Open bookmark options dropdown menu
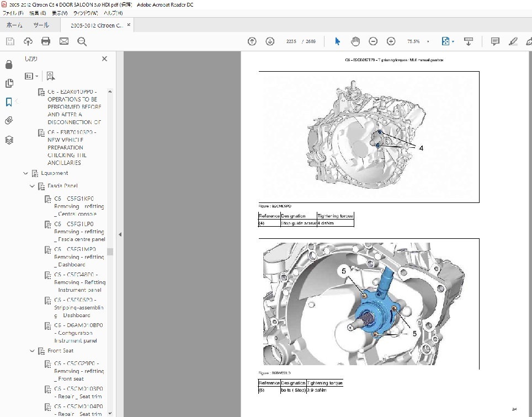This screenshot has height=417, width=532. pos(31,76)
